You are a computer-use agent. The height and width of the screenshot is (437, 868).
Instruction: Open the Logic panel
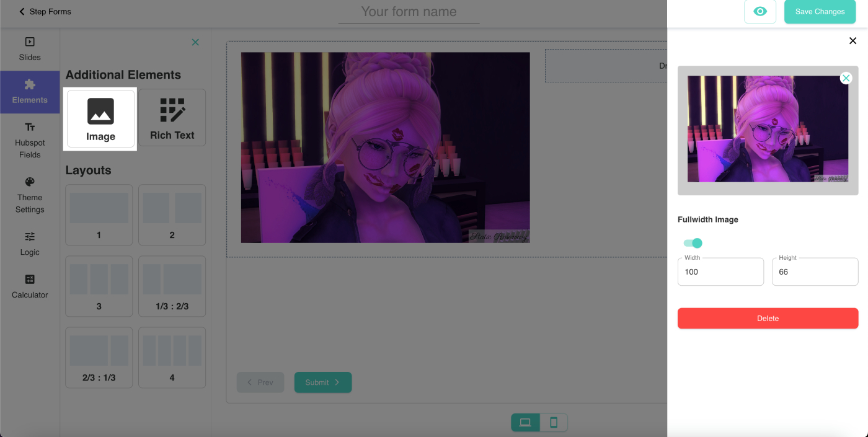pos(29,244)
